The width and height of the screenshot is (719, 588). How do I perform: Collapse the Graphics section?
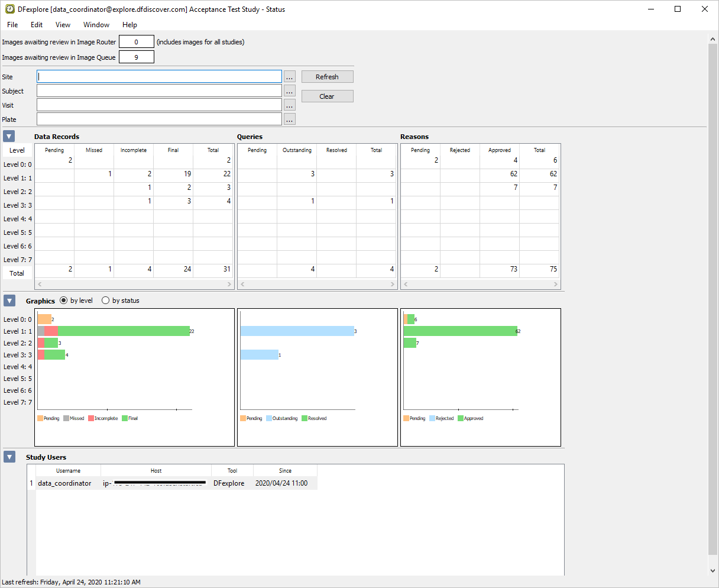pos(9,301)
